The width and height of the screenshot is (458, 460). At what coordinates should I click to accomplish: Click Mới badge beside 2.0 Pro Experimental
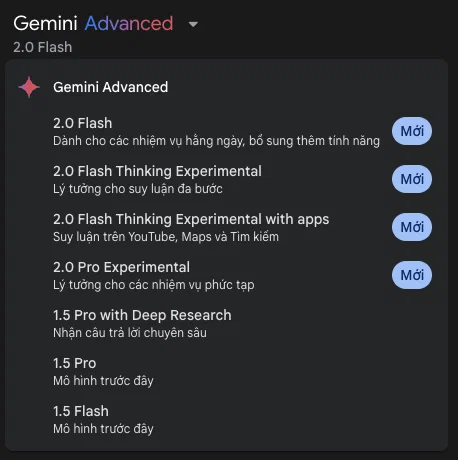(x=412, y=275)
